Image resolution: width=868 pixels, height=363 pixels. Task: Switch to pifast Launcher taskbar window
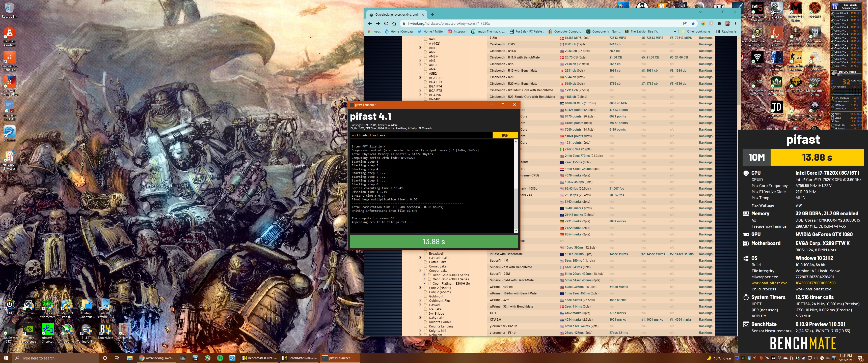pos(340,358)
